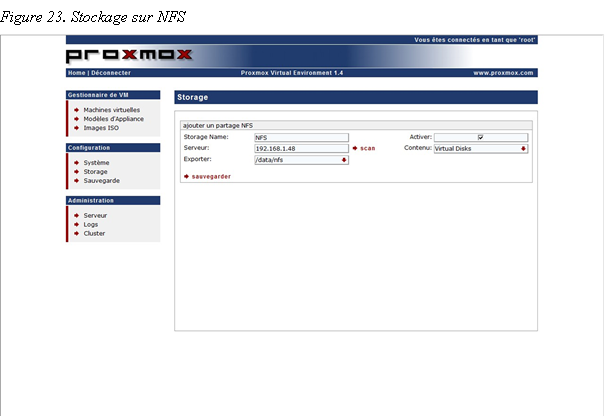Click the scan link

[367, 148]
